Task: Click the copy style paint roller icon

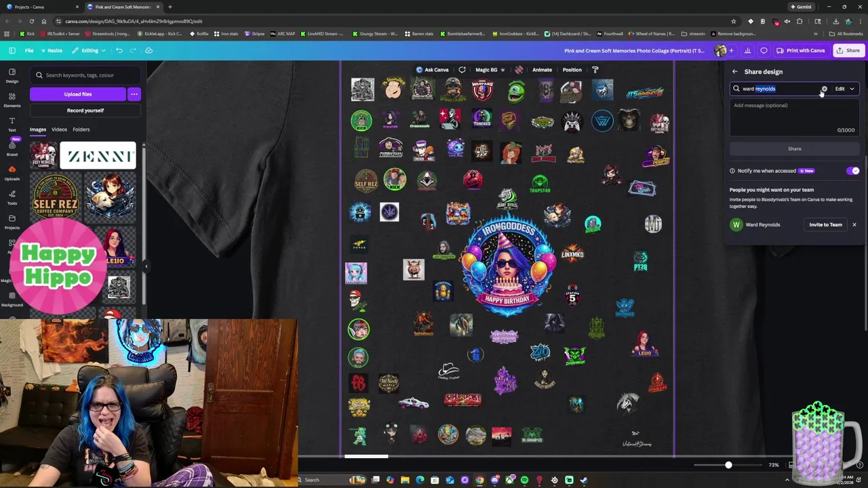Action: [x=595, y=69]
